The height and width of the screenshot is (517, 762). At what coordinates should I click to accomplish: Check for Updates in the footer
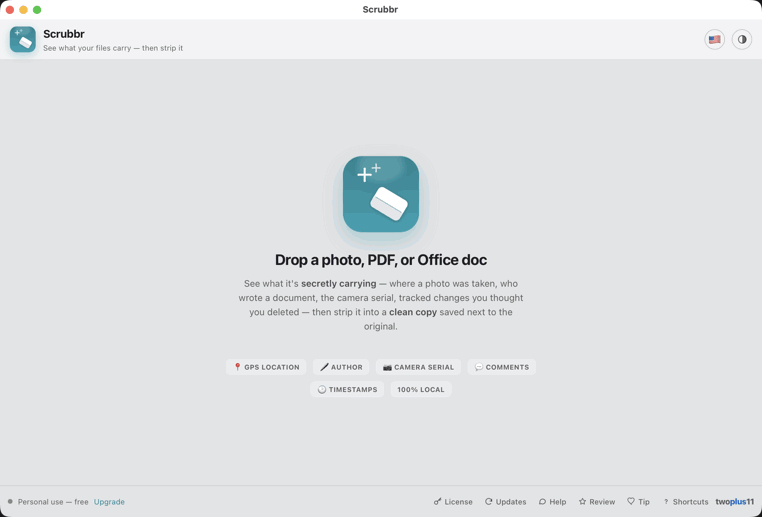(x=505, y=501)
